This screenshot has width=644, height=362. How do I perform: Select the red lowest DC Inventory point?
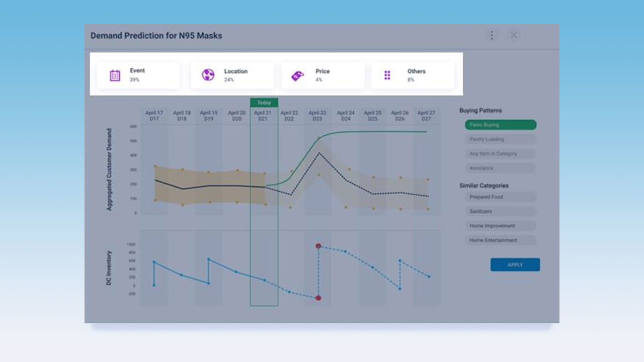318,298
